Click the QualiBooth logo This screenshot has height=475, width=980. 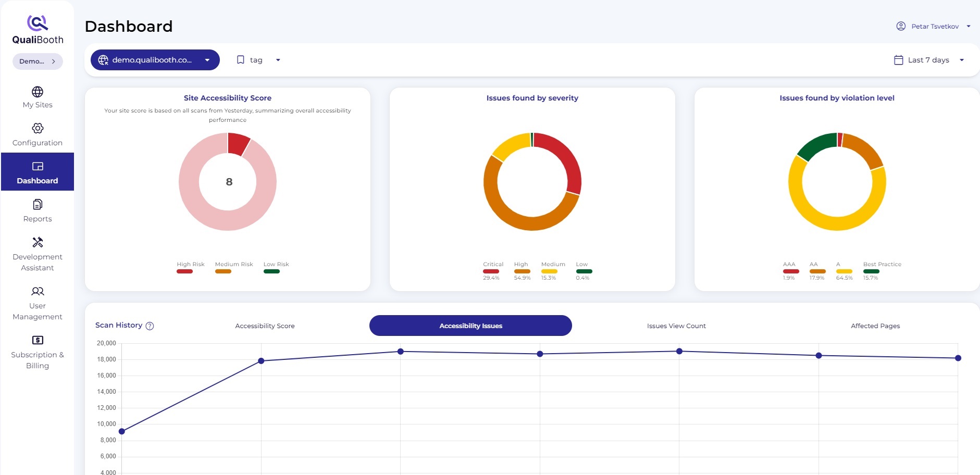pos(36,27)
